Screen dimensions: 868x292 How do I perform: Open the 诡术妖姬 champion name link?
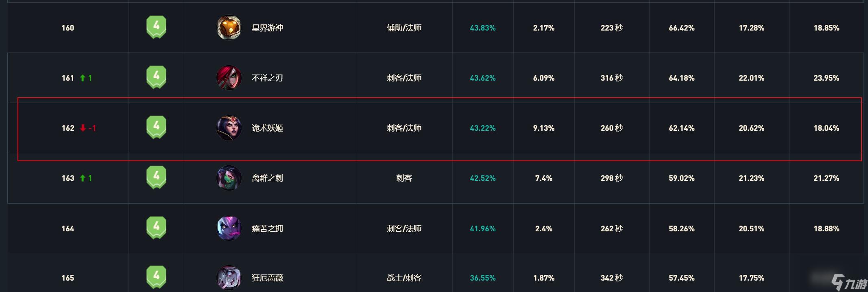pos(267,128)
